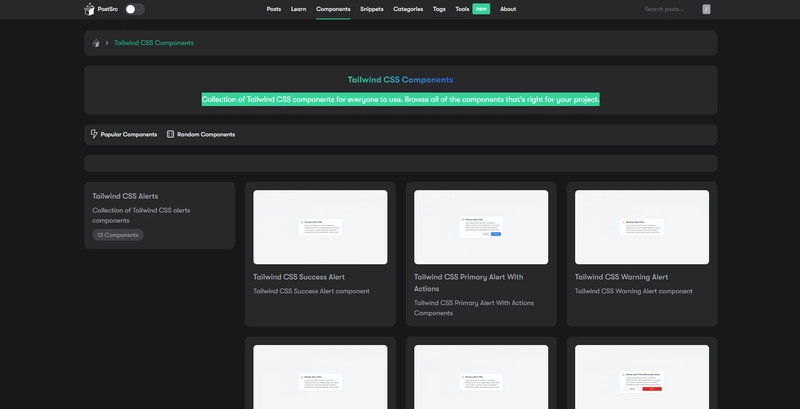The height and width of the screenshot is (409, 800).
Task: Open the Tools menu item
Action: coord(462,9)
